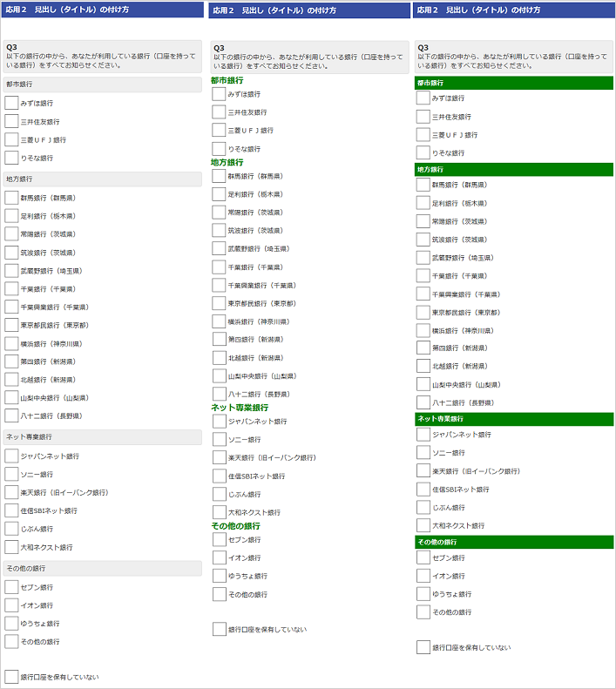Tick 銀行口座を保有していない in the green-text-heading form
The width and height of the screenshot is (616, 689).
(x=220, y=629)
